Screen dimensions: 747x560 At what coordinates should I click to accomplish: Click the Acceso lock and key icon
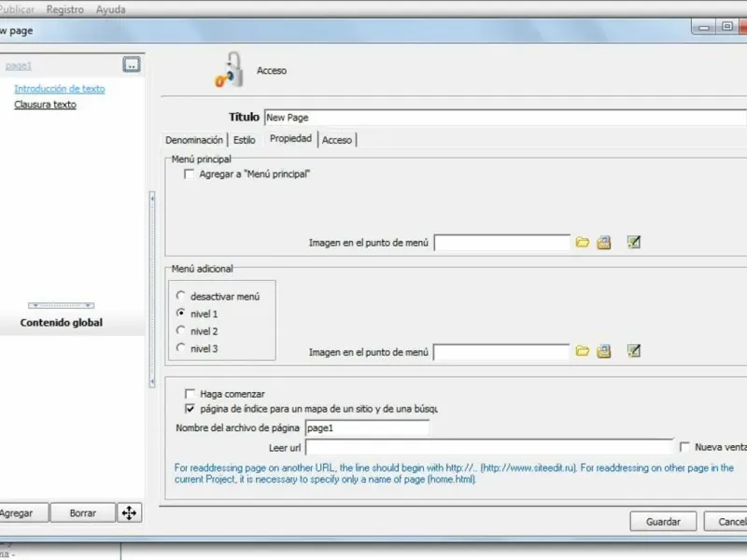(x=230, y=70)
